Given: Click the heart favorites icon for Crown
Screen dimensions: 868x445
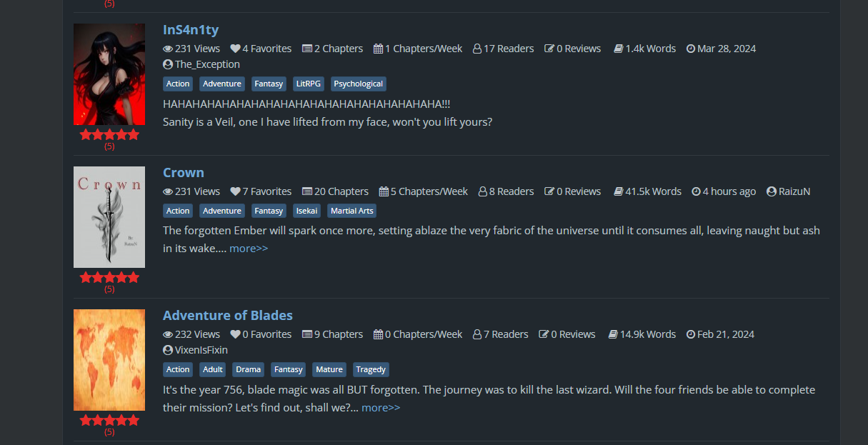Looking at the screenshot, I should 235,191.
